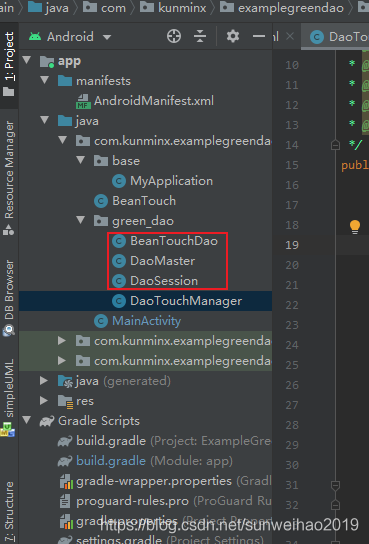The width and height of the screenshot is (369, 544).
Task: Click the yellow intention lightbulb in editor
Action: pos(354,227)
